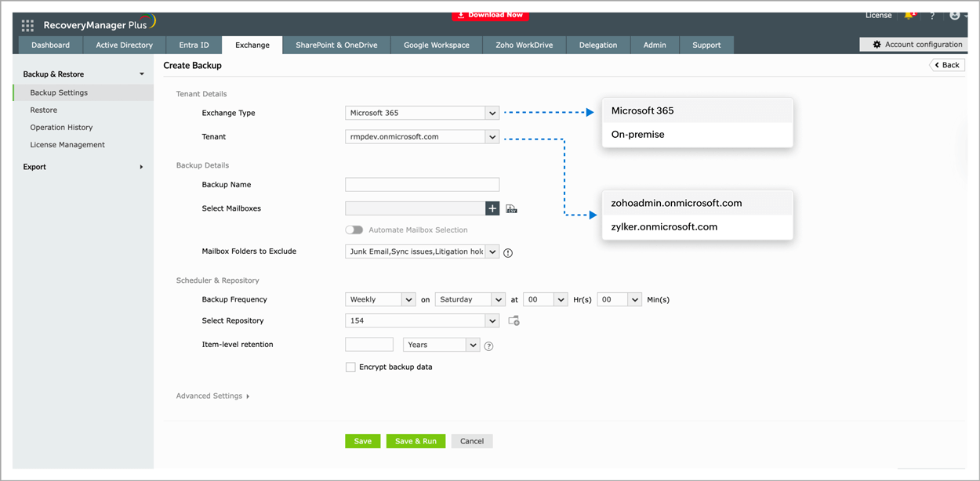
Task: Open the Hr(s) dropdown
Action: coord(545,299)
